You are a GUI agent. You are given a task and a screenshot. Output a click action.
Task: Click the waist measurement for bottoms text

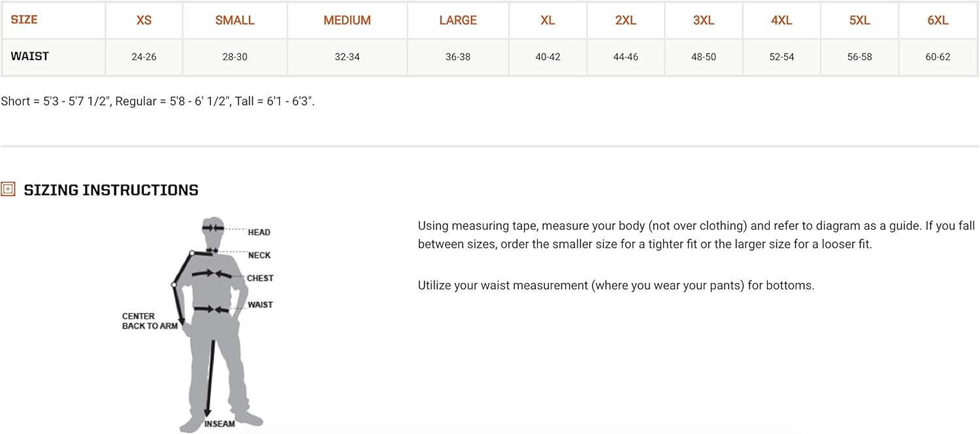tap(616, 286)
